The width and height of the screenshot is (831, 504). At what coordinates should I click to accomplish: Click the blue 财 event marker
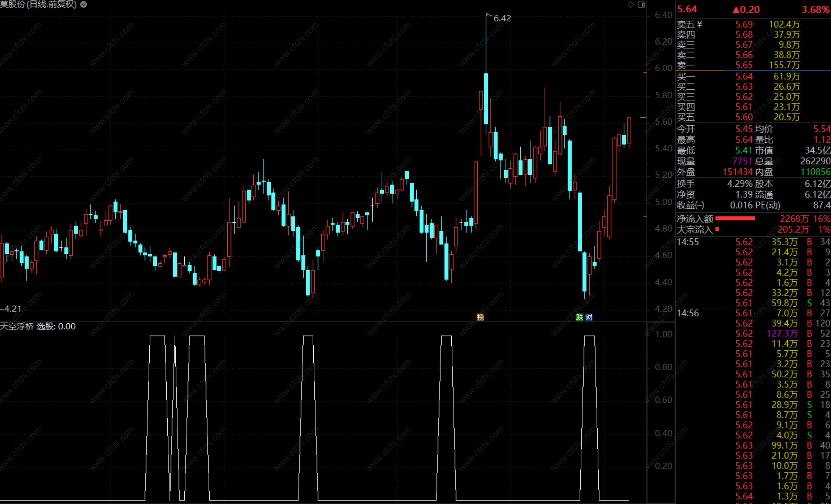589,317
